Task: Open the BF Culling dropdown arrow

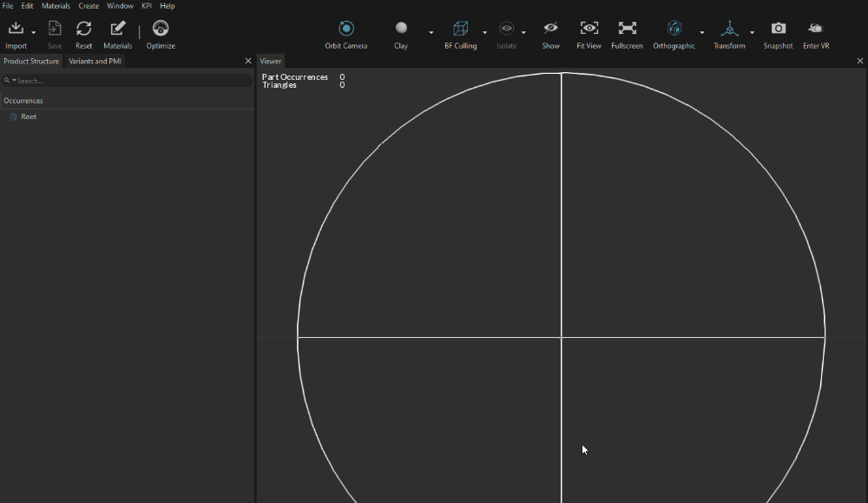Action: [485, 32]
